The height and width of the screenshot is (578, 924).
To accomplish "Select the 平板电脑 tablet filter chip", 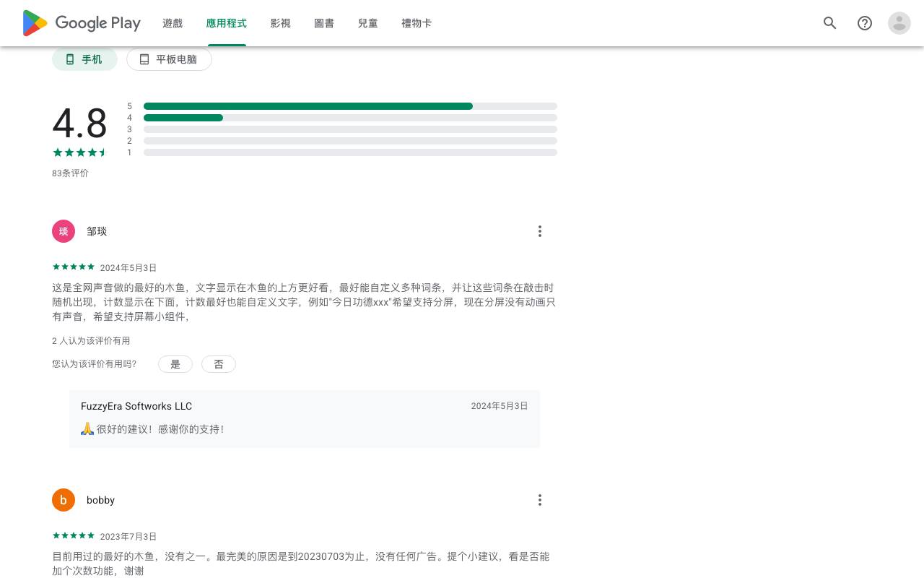I will tap(169, 59).
